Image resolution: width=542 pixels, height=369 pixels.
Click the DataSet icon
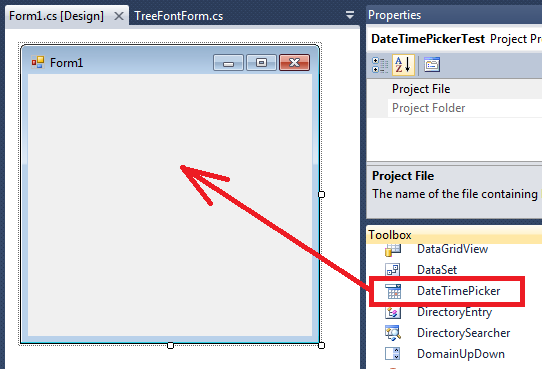click(x=393, y=270)
